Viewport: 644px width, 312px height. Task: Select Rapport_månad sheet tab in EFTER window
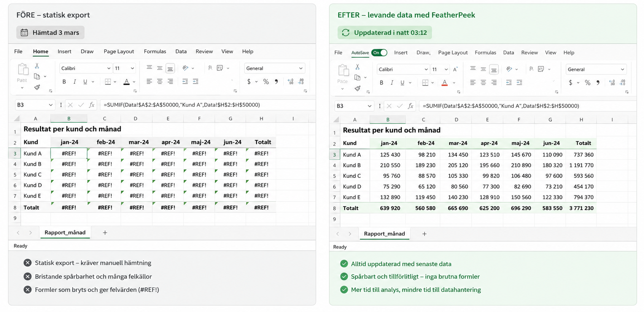[x=385, y=234]
